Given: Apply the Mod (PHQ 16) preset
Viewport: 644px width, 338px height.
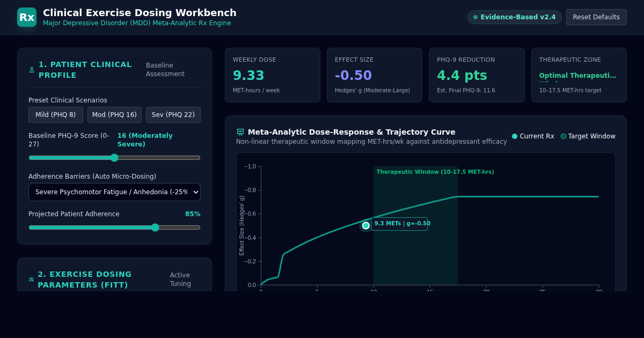Looking at the screenshot, I should point(114,115).
